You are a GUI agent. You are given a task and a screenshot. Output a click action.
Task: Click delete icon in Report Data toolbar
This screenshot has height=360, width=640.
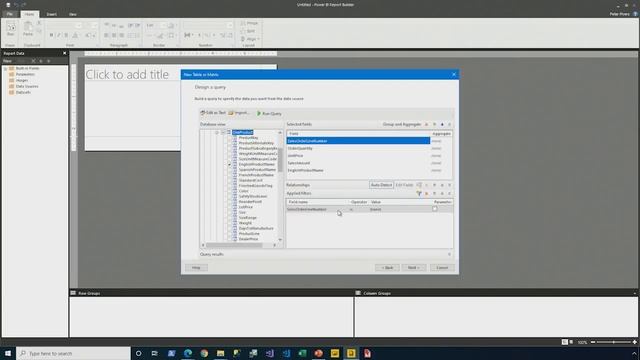click(x=33, y=61)
